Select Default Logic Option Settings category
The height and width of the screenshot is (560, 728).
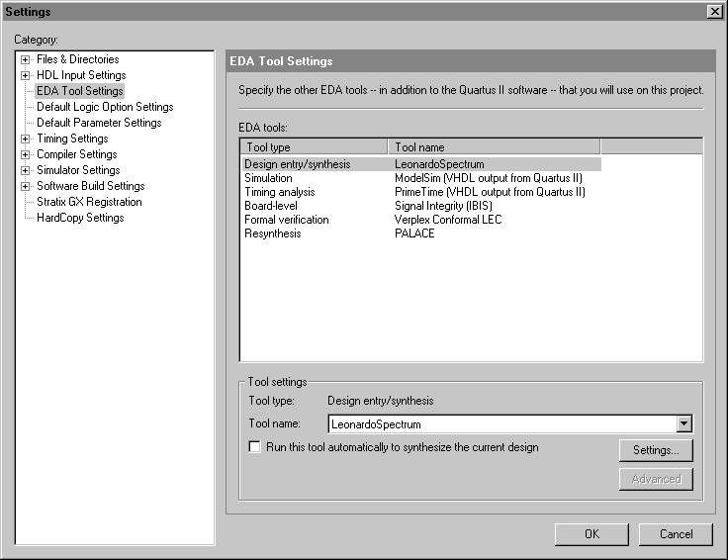click(105, 107)
